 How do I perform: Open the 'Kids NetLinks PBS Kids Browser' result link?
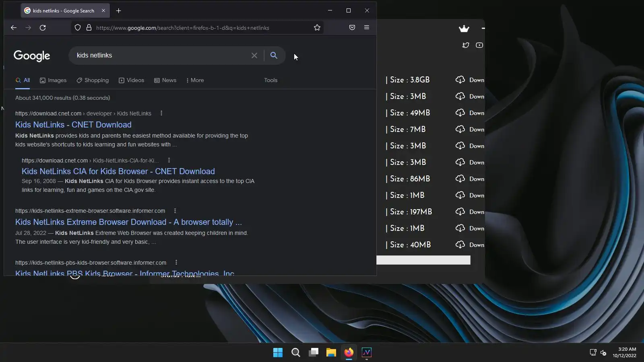125,273
